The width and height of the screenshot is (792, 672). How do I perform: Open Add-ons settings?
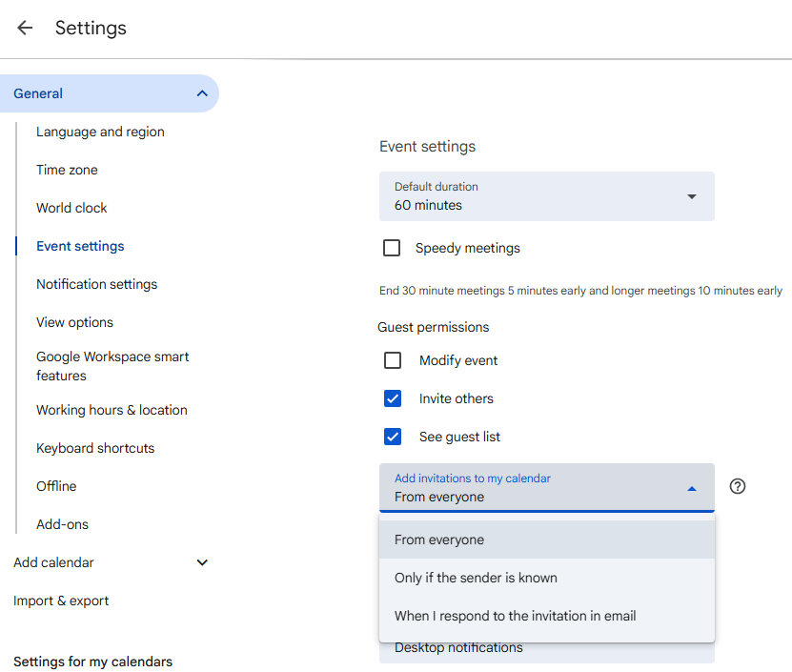coord(62,524)
